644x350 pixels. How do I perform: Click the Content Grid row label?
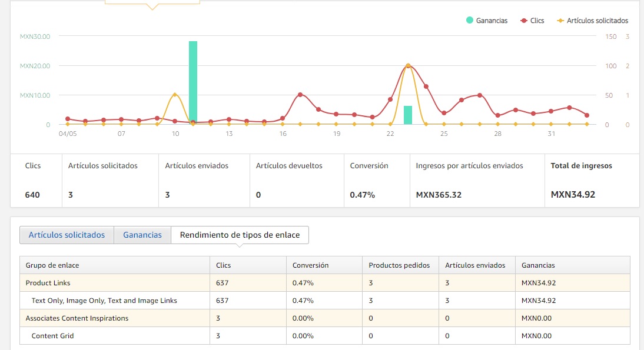tap(52, 336)
